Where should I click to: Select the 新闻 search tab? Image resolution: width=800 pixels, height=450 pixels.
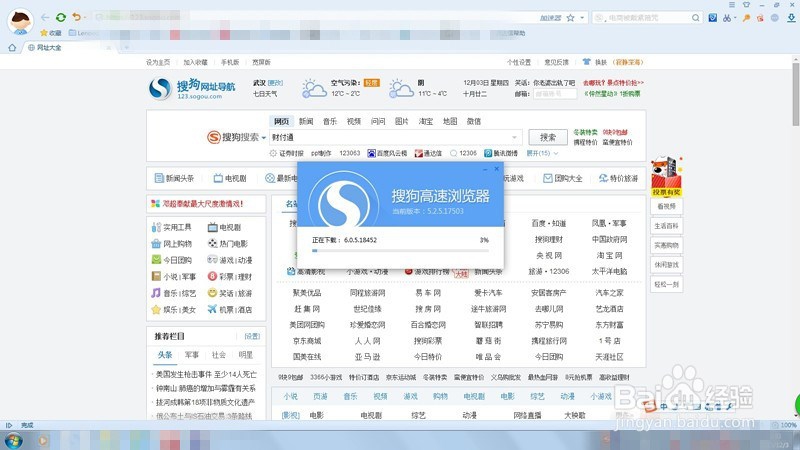click(x=306, y=121)
